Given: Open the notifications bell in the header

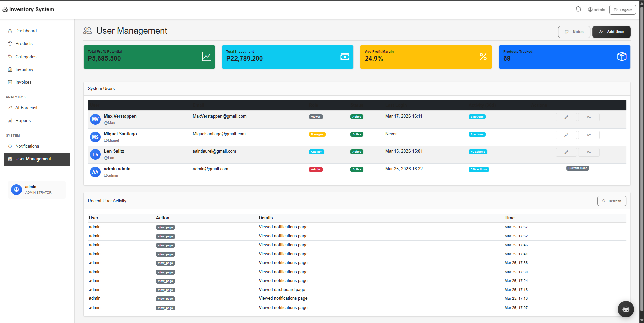Looking at the screenshot, I should (x=578, y=9).
